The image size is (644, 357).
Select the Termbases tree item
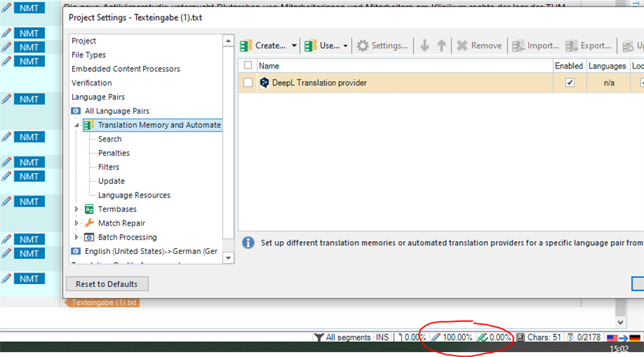pyautogui.click(x=117, y=209)
